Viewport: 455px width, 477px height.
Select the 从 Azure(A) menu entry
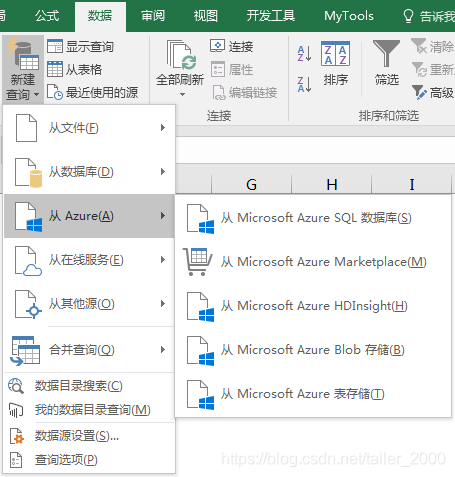pos(89,216)
